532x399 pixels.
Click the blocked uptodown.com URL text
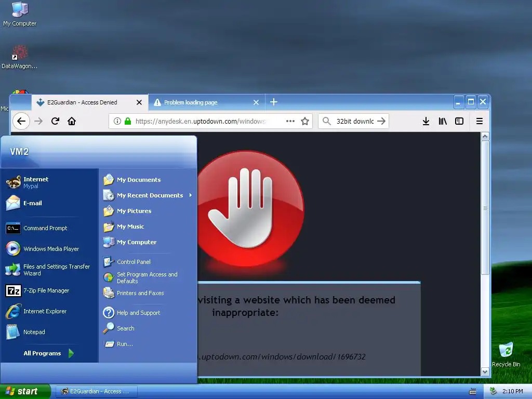[x=282, y=357]
